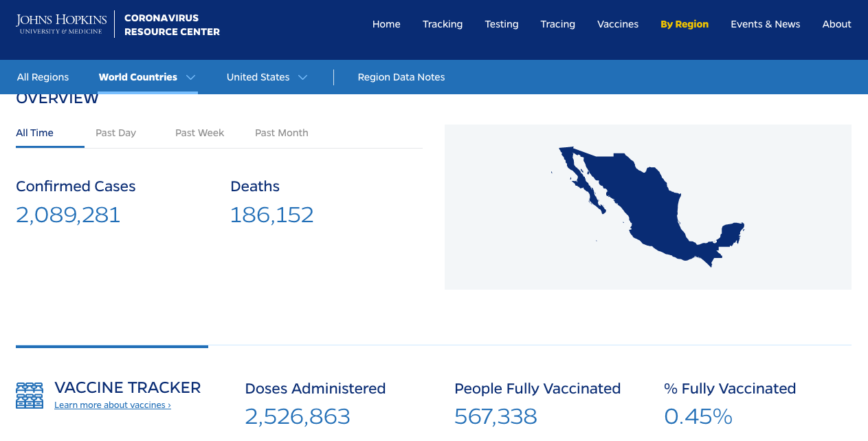Expand the United States dropdown chevron

[x=302, y=77]
